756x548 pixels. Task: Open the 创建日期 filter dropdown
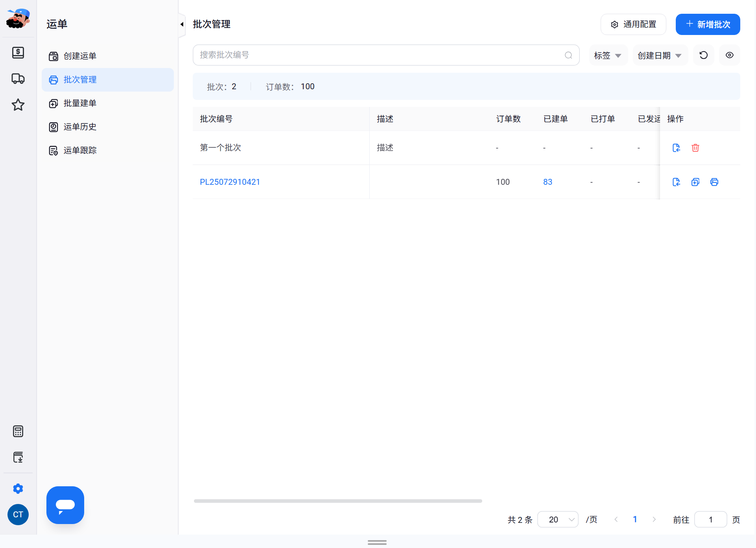pyautogui.click(x=660, y=55)
